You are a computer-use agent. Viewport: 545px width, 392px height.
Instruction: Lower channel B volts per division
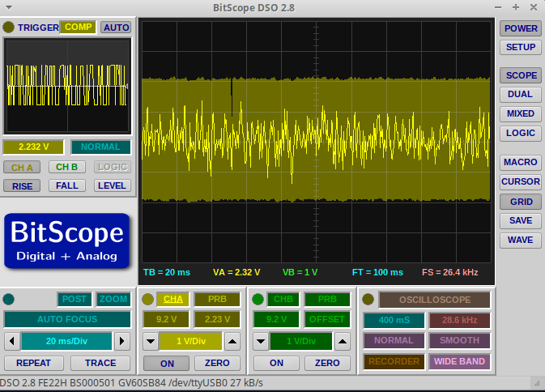(261, 341)
